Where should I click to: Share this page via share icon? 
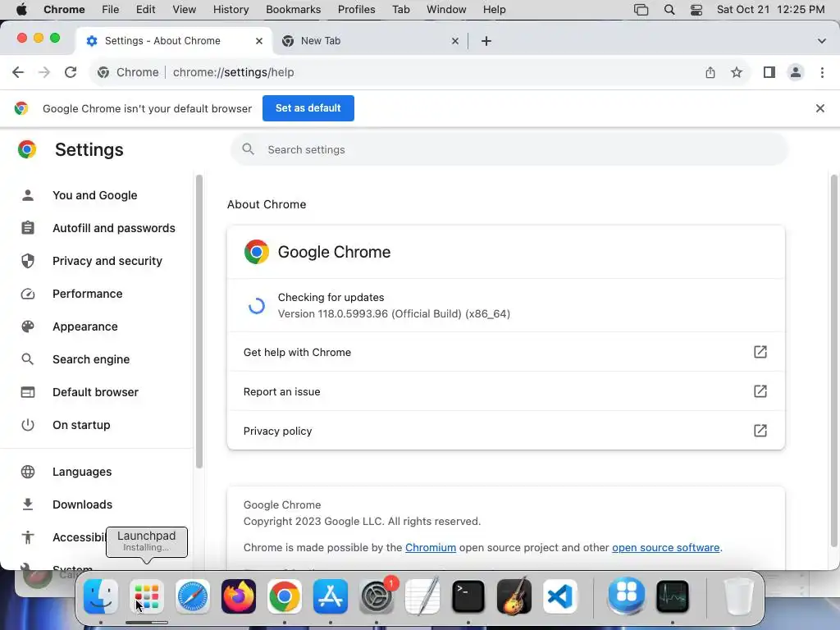(x=710, y=72)
